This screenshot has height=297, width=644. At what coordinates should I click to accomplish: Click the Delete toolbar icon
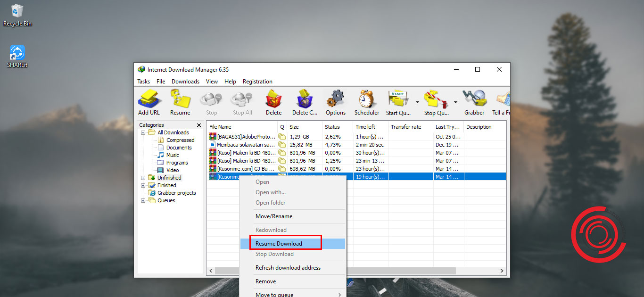coord(273,102)
